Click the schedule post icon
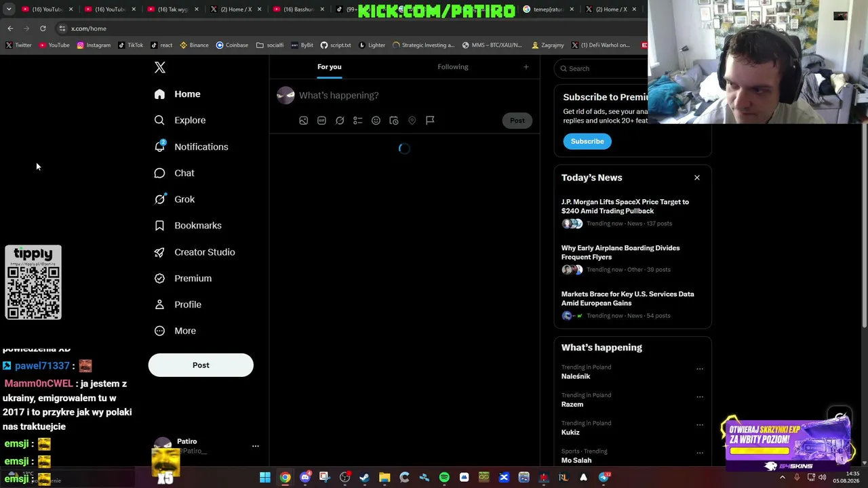Screen dimensions: 868x488 (394, 121)
